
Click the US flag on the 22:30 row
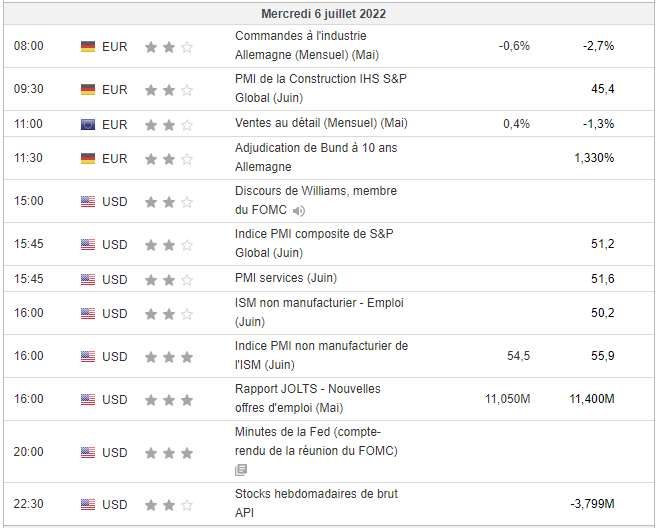[88, 505]
